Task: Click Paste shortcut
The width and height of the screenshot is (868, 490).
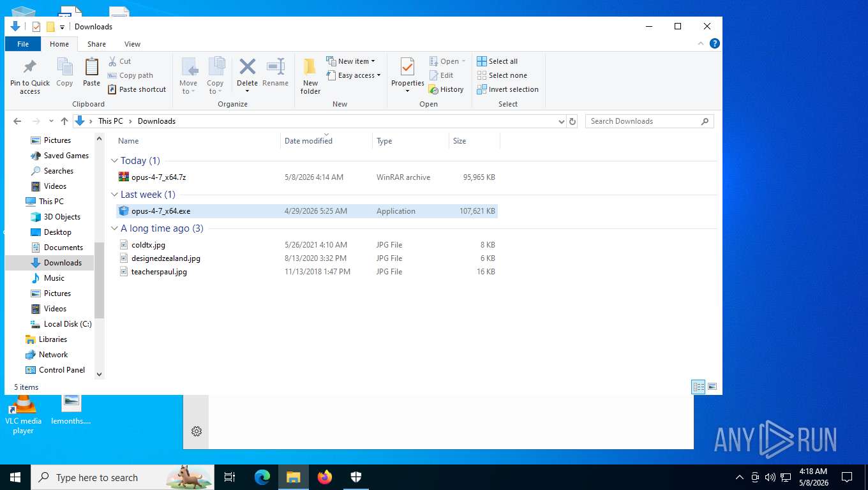Action: pyautogui.click(x=137, y=89)
